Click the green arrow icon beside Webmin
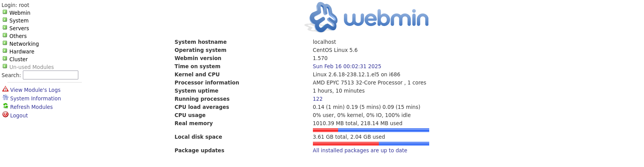 (x=5, y=12)
